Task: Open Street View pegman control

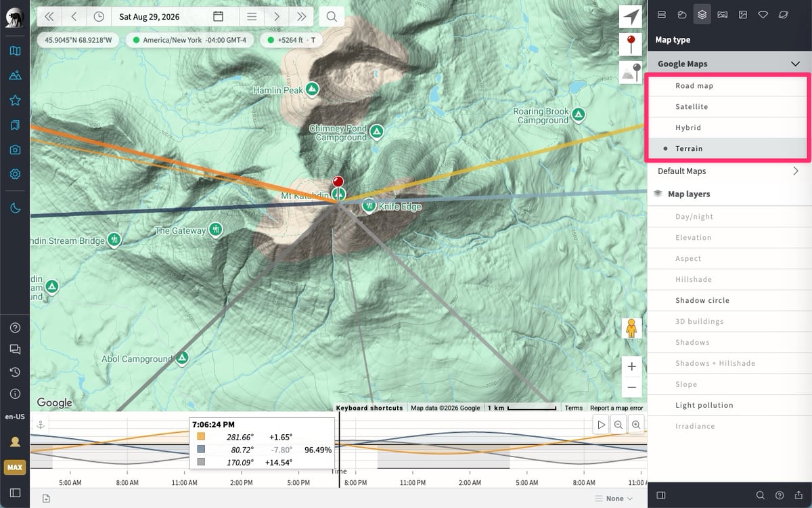Action: click(631, 328)
